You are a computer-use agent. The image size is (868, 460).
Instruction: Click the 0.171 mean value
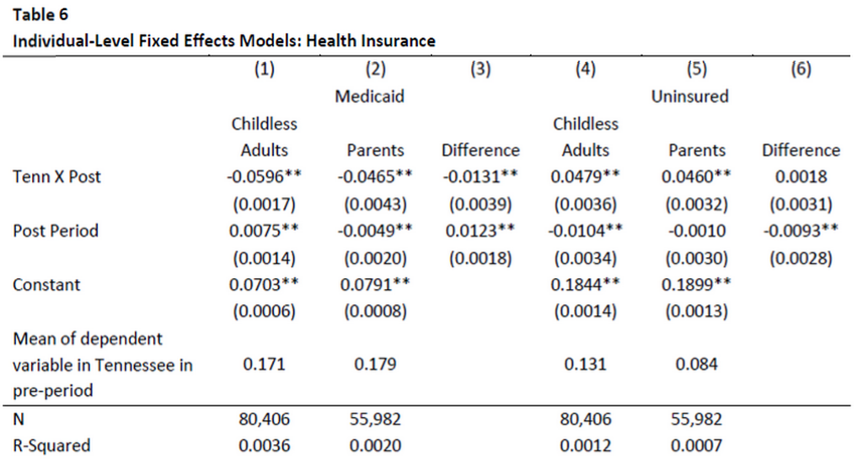(x=265, y=366)
